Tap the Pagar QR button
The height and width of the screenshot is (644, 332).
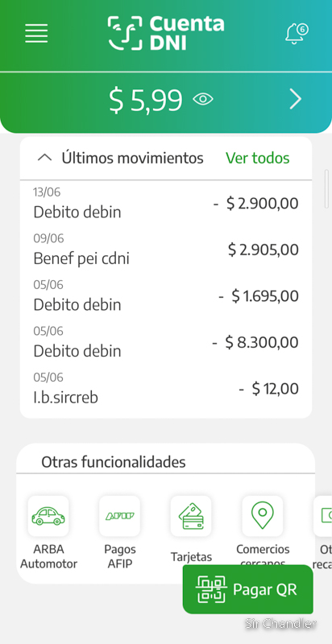(247, 589)
